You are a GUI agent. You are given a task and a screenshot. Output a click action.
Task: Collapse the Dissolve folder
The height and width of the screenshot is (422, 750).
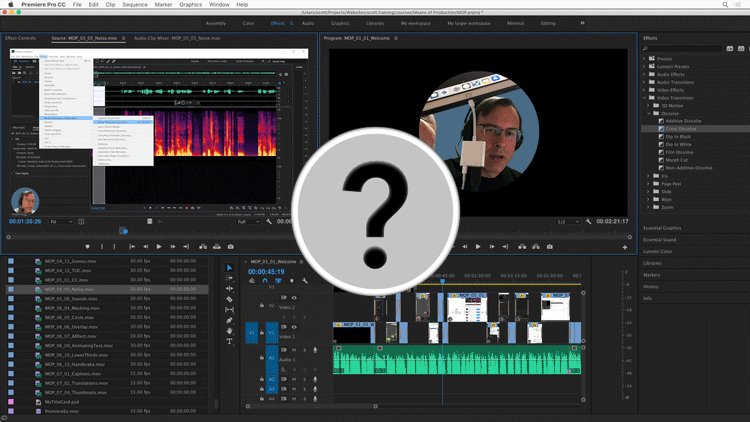pos(649,113)
